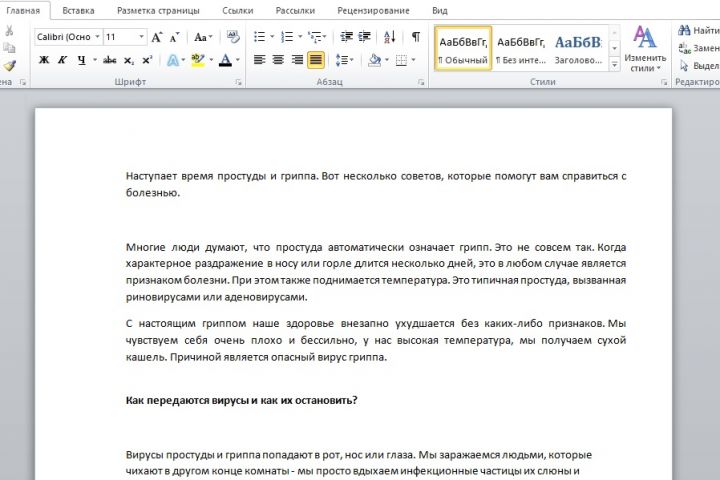This screenshot has width=720, height=480.
Task: Select the Format Painter brush
Action: [x=9, y=66]
